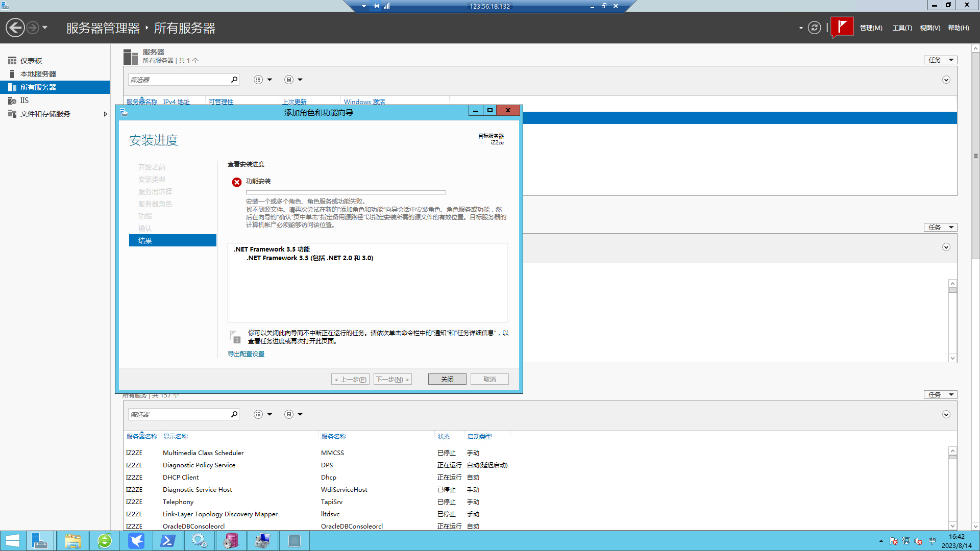The height and width of the screenshot is (551, 980).
Task: Open the events panel 任务 dropdown
Action: point(940,228)
